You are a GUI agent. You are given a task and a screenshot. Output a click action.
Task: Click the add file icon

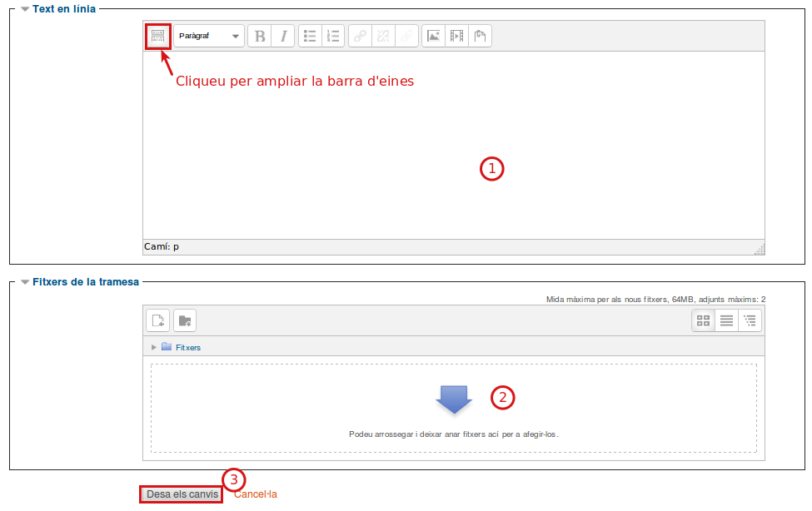point(158,320)
